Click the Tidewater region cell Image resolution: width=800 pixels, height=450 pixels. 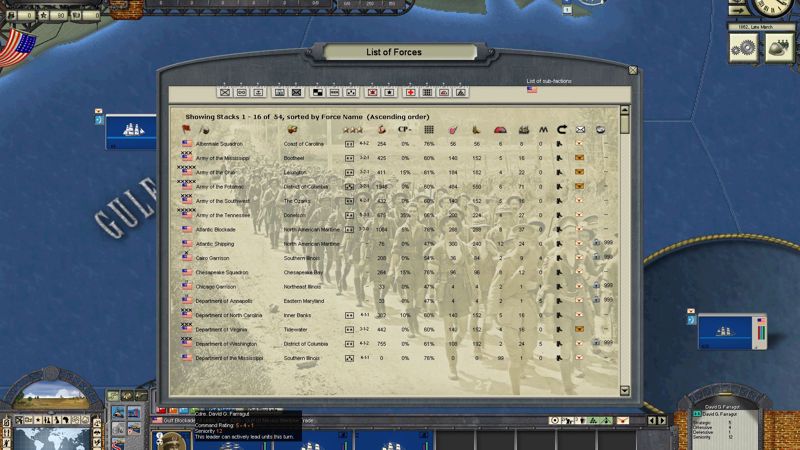295,330
